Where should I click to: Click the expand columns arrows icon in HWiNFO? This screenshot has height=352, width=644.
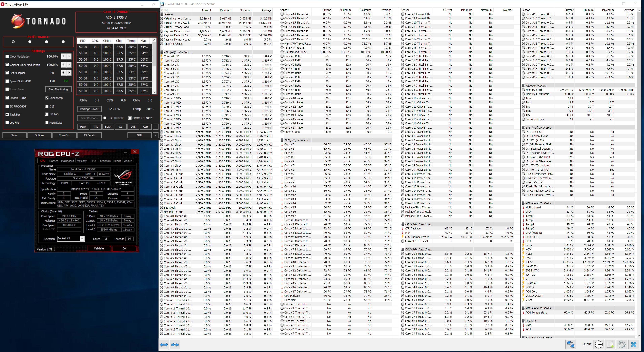tap(164, 344)
